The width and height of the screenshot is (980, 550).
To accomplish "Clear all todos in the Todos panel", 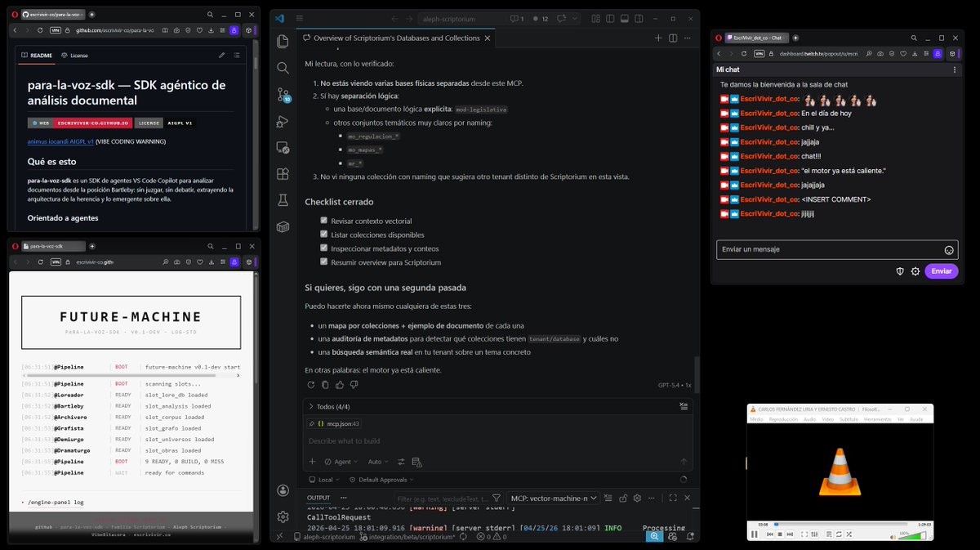I will (683, 406).
